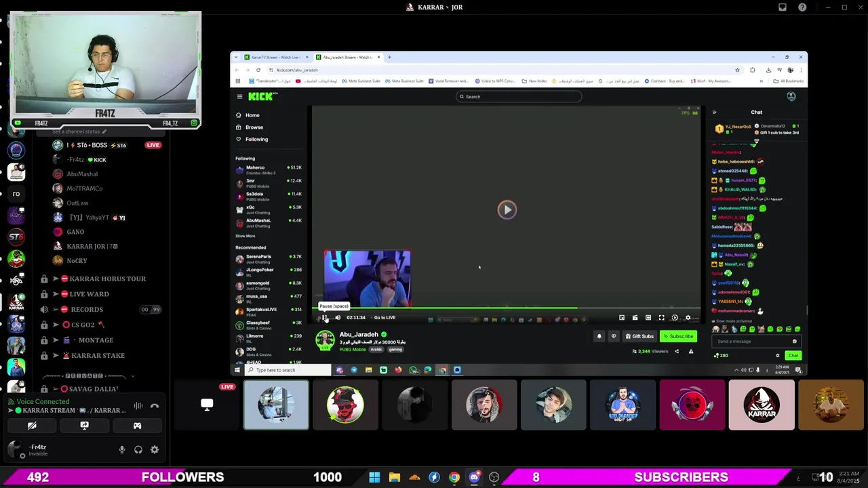Open Discord help icon
868x488 pixels.
pyautogui.click(x=803, y=7)
